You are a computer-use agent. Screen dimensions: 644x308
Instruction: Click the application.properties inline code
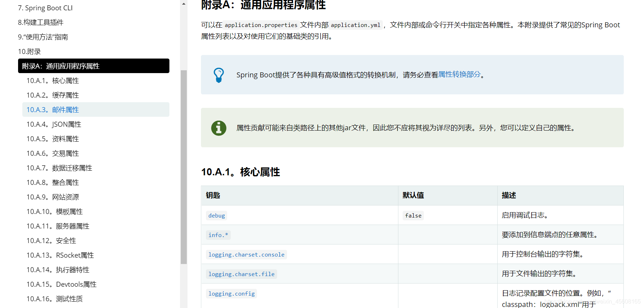[x=261, y=25]
